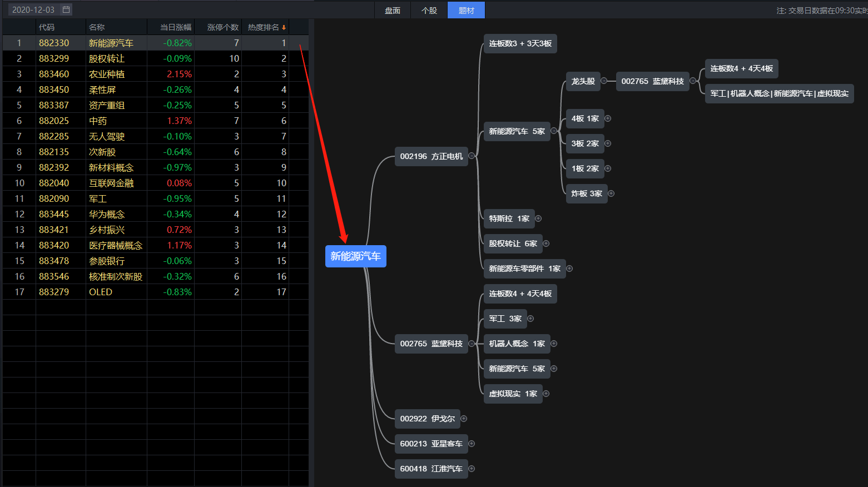Expand the 4板 1家 node
Screen dimensions: 868x487
[608, 118]
